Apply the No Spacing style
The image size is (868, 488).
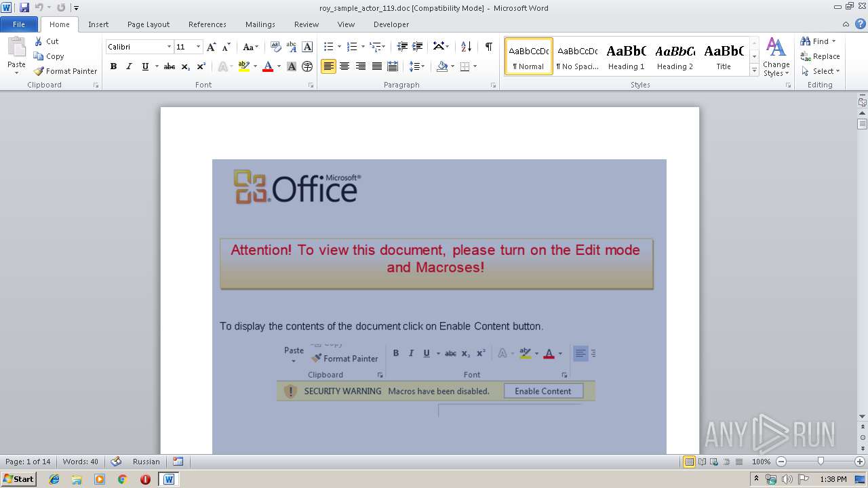(x=577, y=56)
